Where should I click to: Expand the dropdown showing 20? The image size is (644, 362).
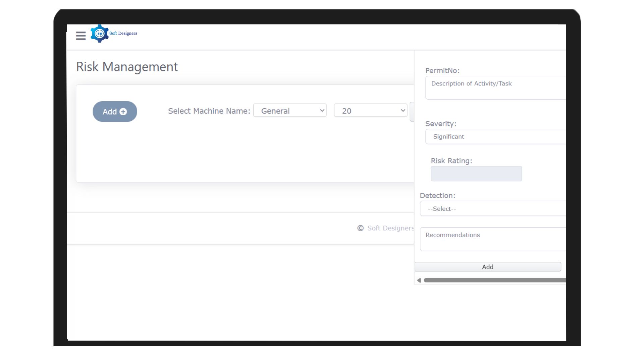[370, 111]
